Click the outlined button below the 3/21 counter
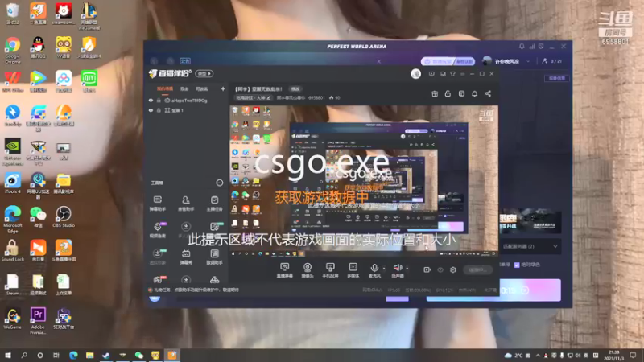 pyautogui.click(x=557, y=78)
